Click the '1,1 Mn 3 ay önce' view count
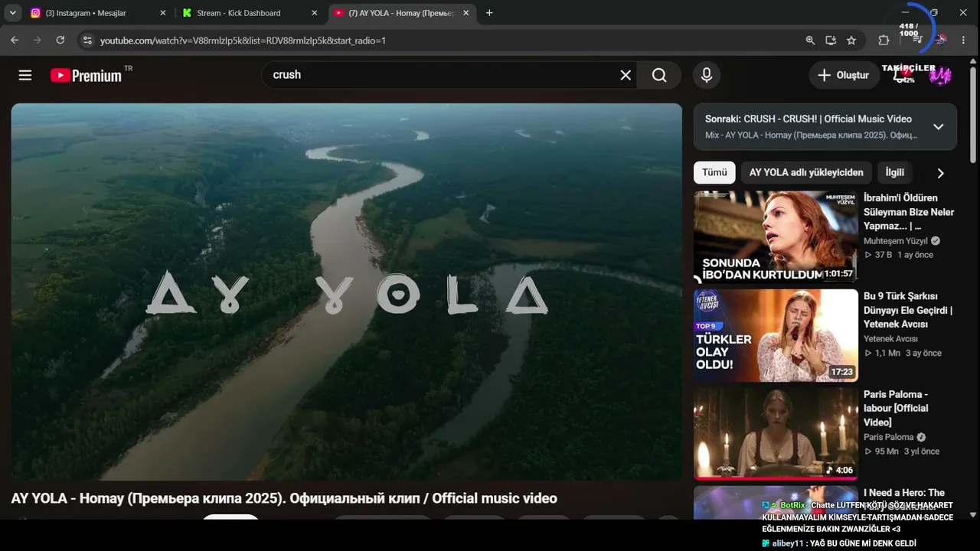Screen dimensions: 980x551 coord(903,353)
